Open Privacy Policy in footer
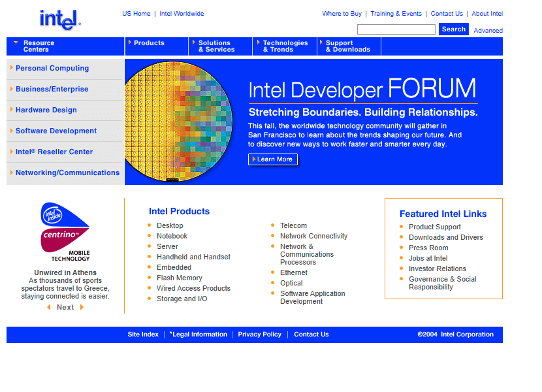Screen dimensions: 542x392 click(x=260, y=335)
